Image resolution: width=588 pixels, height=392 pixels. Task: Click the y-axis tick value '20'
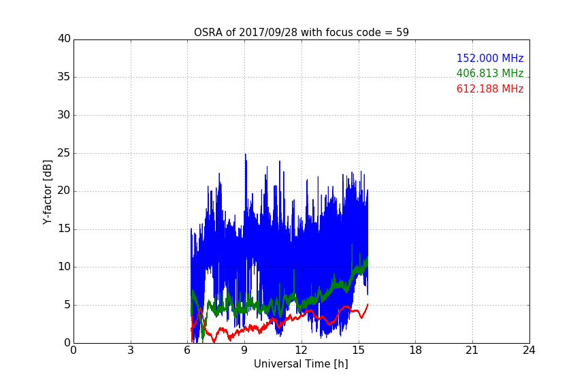click(64, 191)
